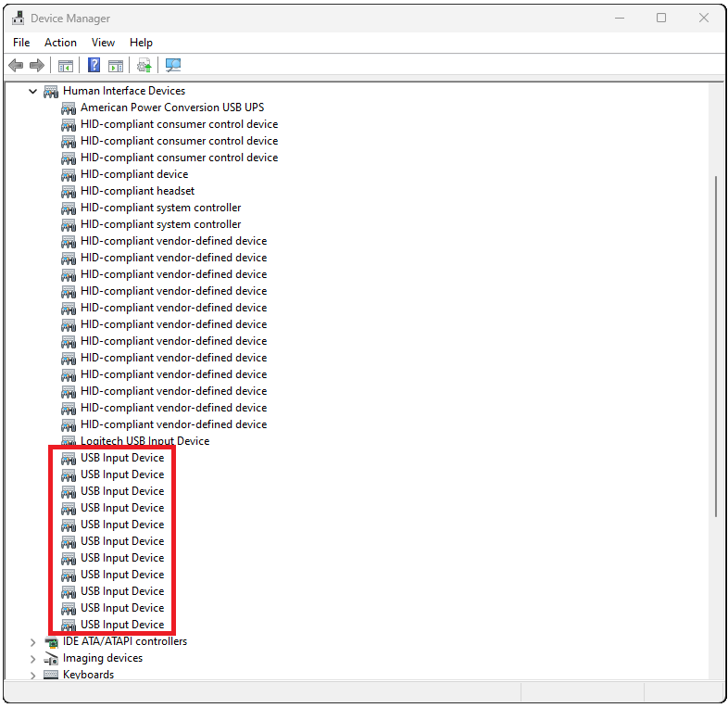The image size is (728, 708).
Task: Select American Power Conversion USB UPS
Action: click(x=171, y=107)
